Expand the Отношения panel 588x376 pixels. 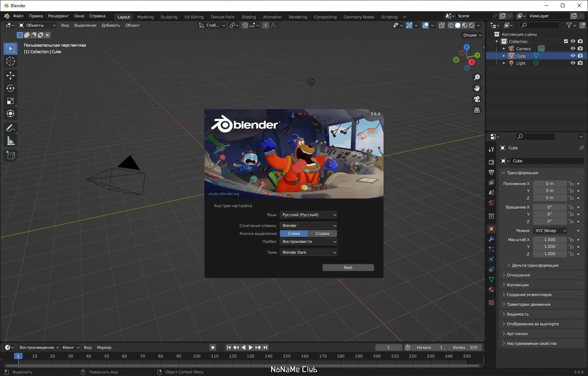(x=518, y=275)
